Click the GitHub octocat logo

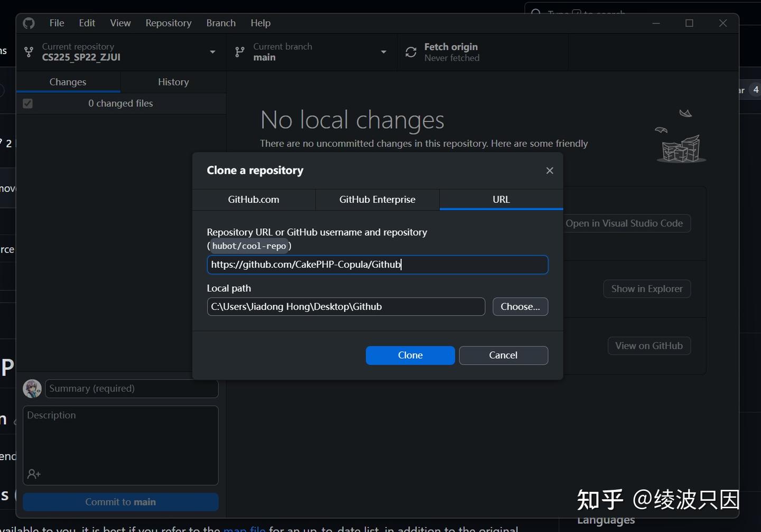(29, 23)
